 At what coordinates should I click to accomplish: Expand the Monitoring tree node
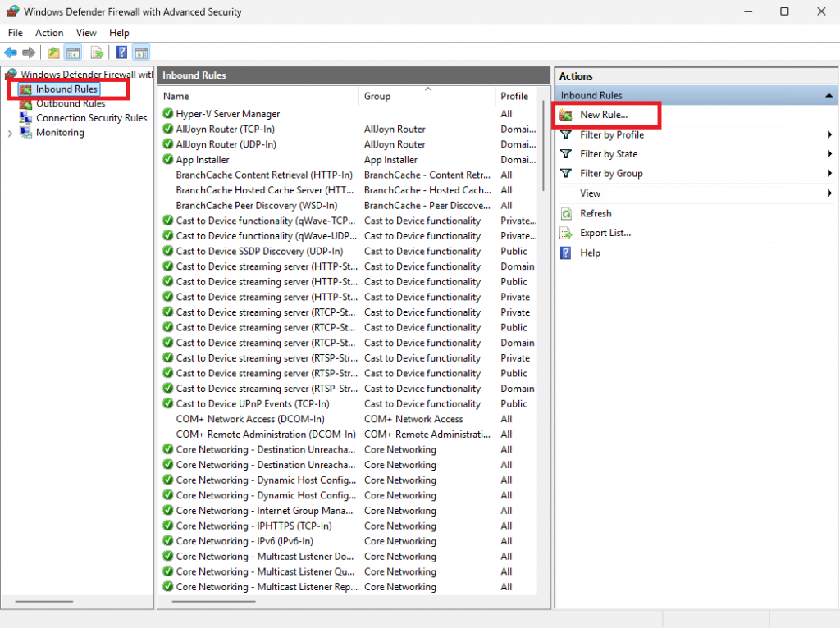click(10, 133)
